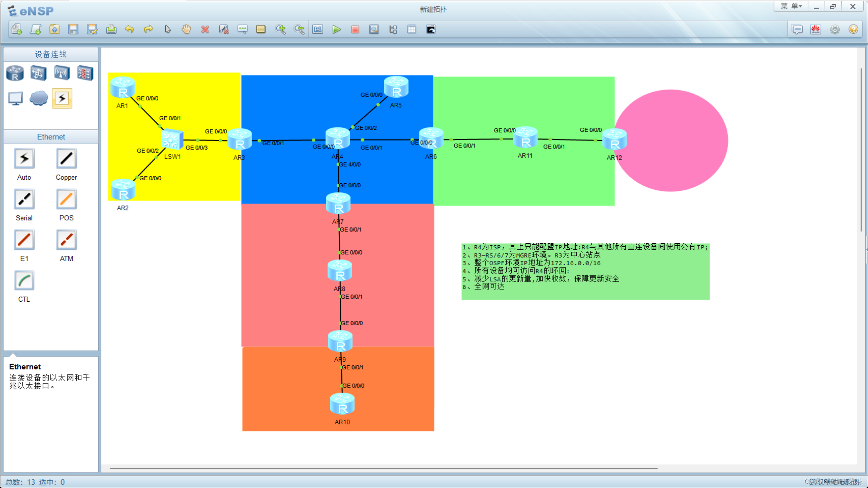Select the CTL cable type
This screenshot has height=488, width=868.
[x=24, y=281]
